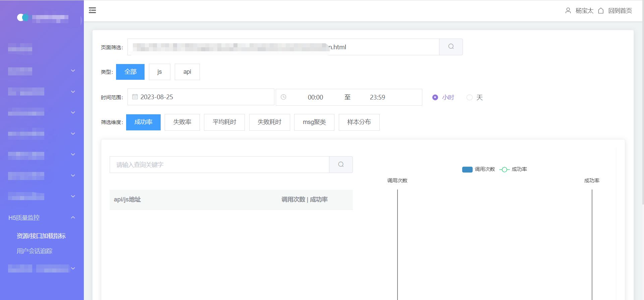Click the clock icon in time range
This screenshot has width=644, height=300.
point(283,97)
